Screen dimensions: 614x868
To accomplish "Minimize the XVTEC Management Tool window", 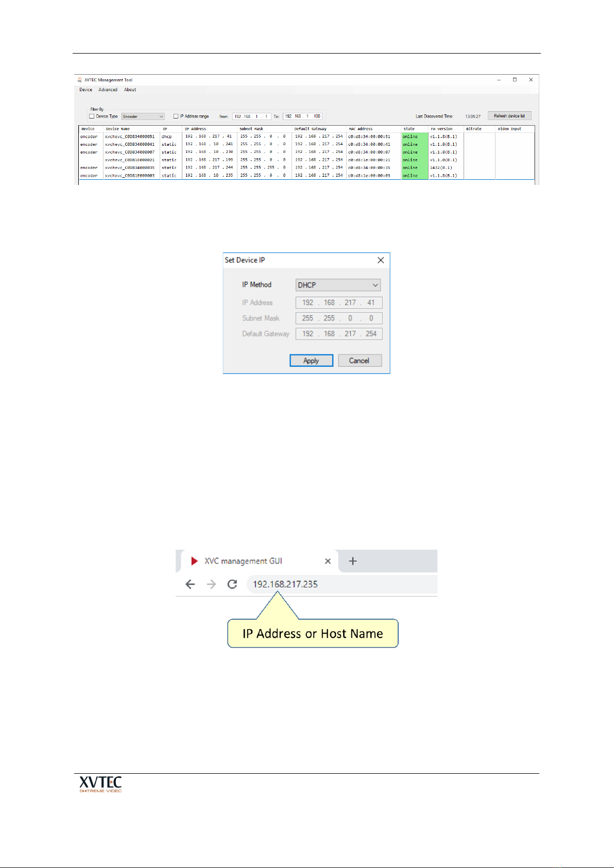I will 499,80.
